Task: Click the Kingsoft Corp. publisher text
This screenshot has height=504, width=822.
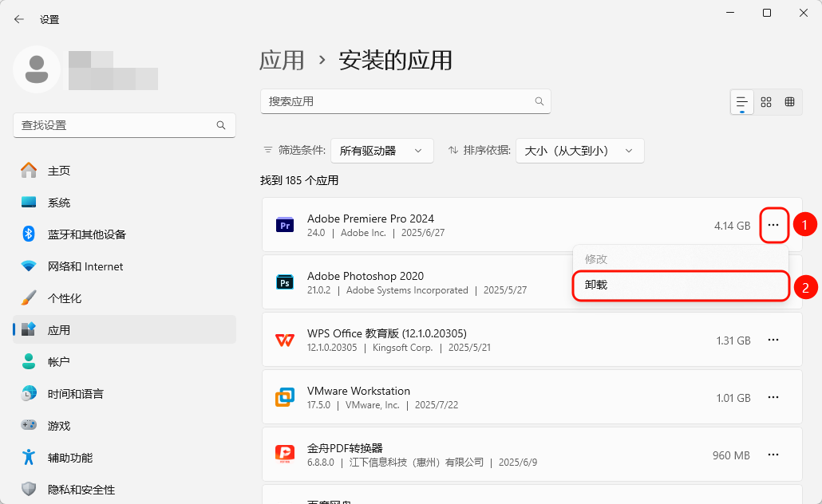Action: tap(402, 348)
